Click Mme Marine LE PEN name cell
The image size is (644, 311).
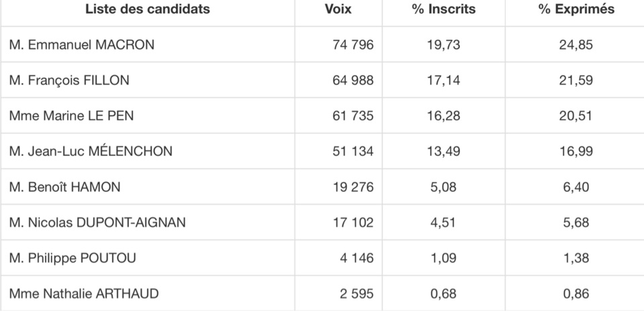[x=71, y=116]
